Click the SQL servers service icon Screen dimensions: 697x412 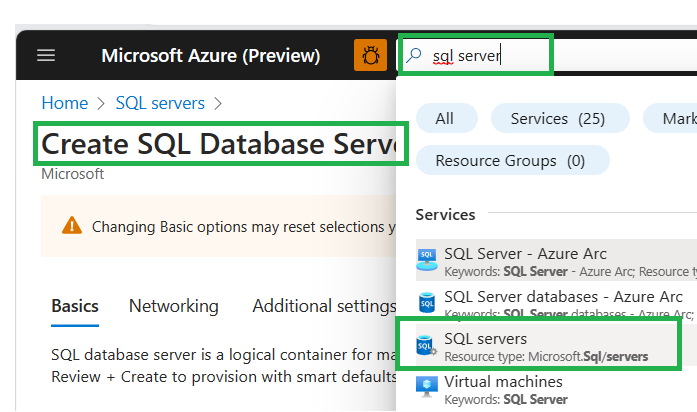coord(426,346)
